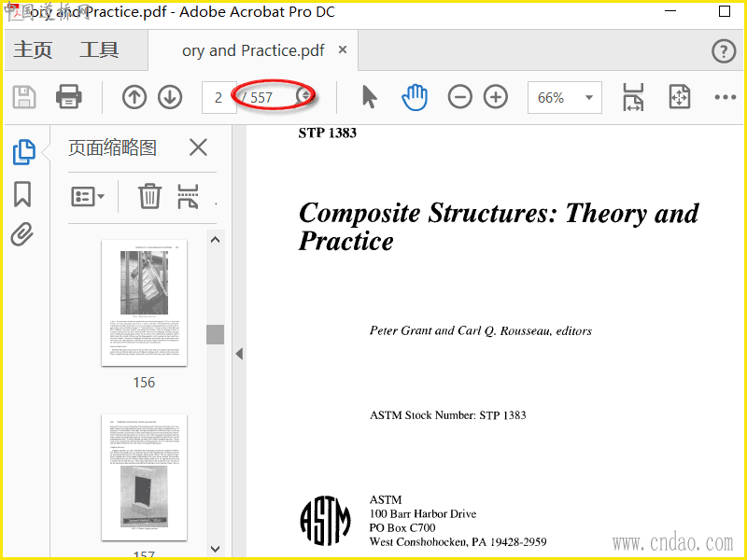Click the thumbnail panel scrollbar thumb
The image size is (747, 560).
click(216, 334)
